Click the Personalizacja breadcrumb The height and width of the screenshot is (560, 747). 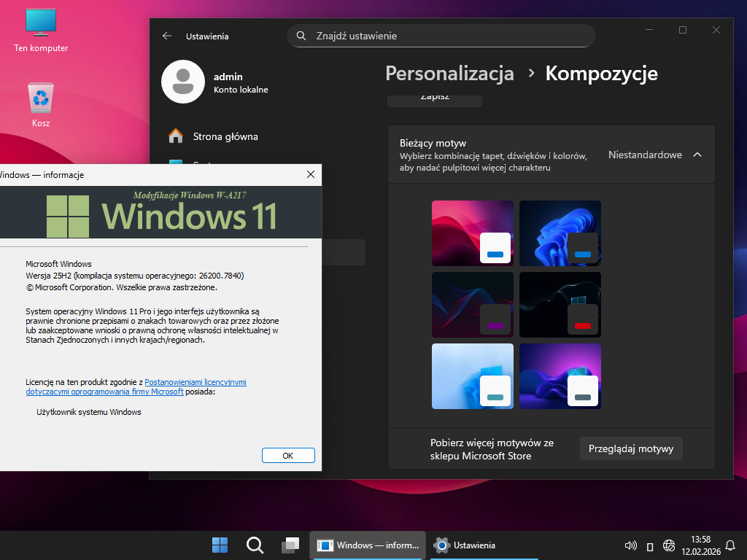click(449, 74)
